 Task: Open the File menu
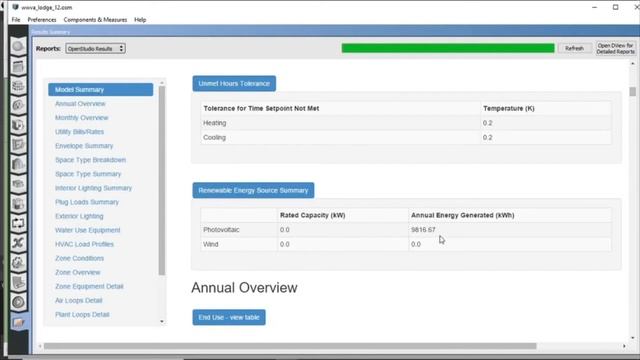click(16, 20)
